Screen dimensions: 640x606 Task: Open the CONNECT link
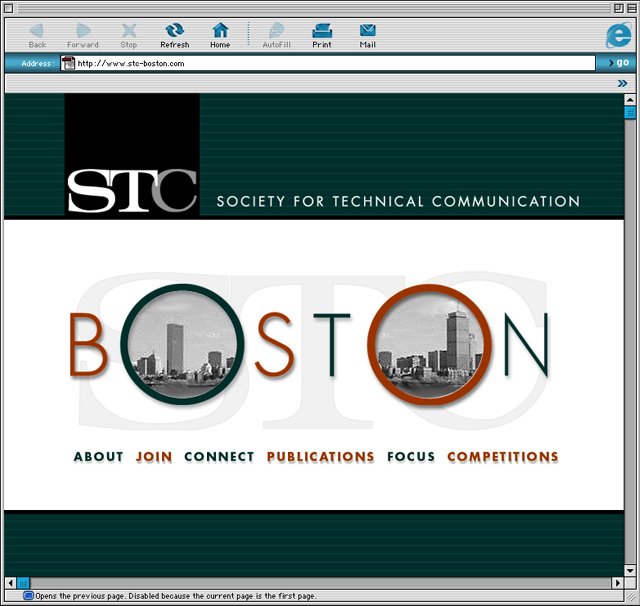(x=219, y=457)
